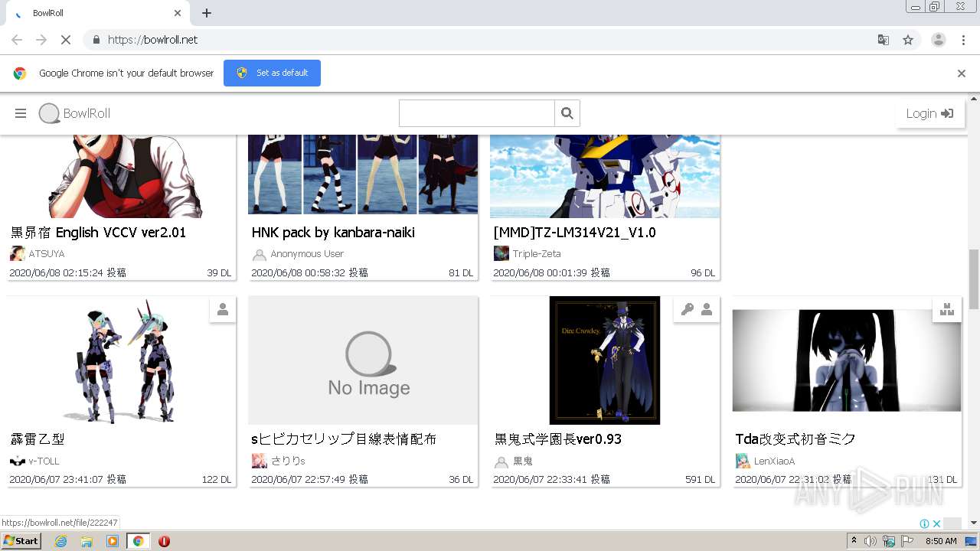Click the Chrome taskbar icon

tap(139, 541)
